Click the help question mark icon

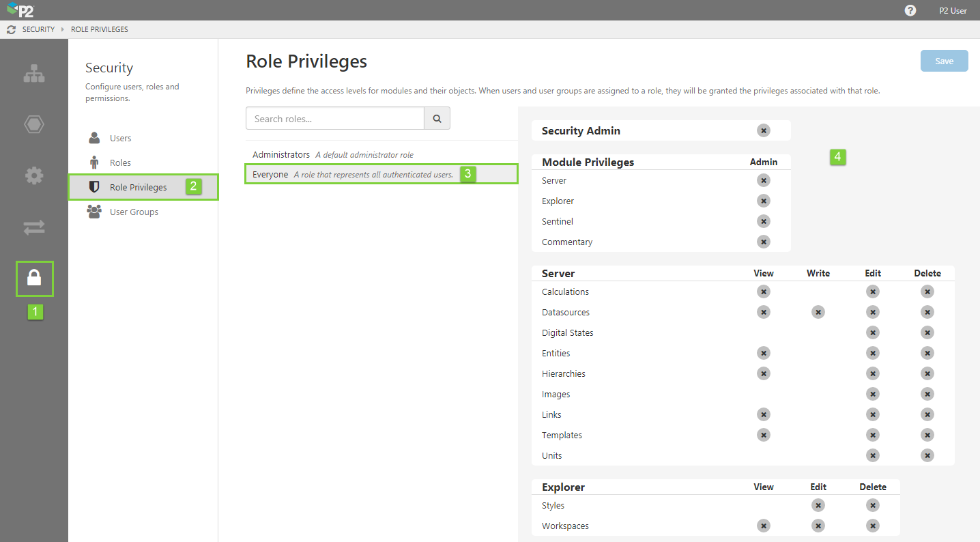910,10
